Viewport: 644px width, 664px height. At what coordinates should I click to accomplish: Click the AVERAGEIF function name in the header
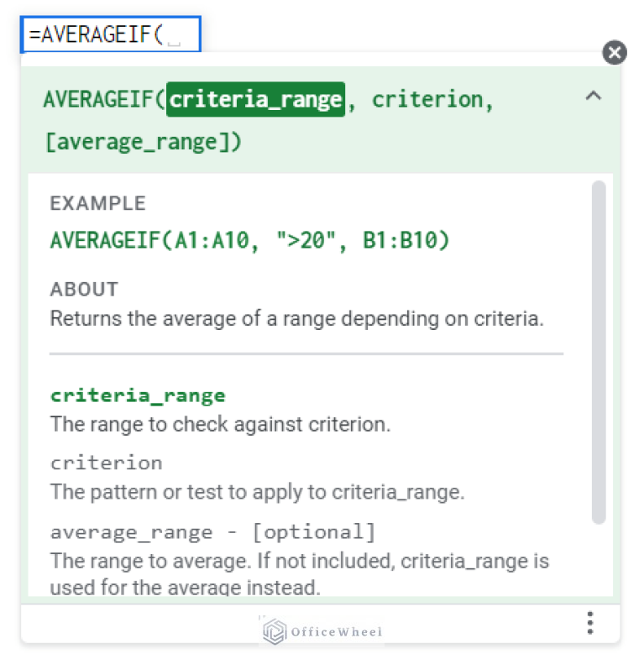click(x=99, y=100)
